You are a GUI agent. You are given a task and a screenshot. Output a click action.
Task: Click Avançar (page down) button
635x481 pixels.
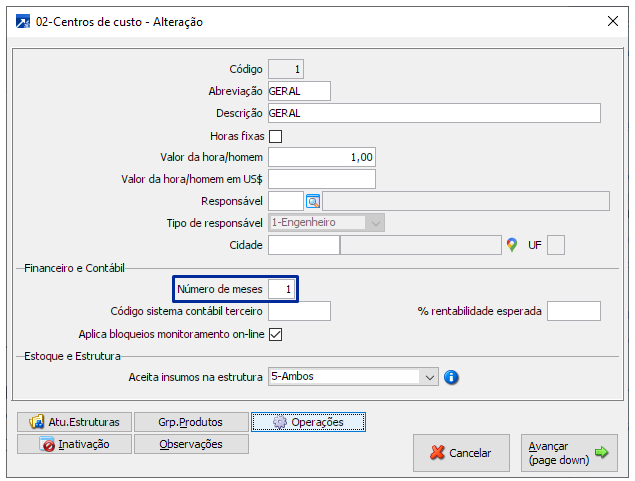coord(569,453)
